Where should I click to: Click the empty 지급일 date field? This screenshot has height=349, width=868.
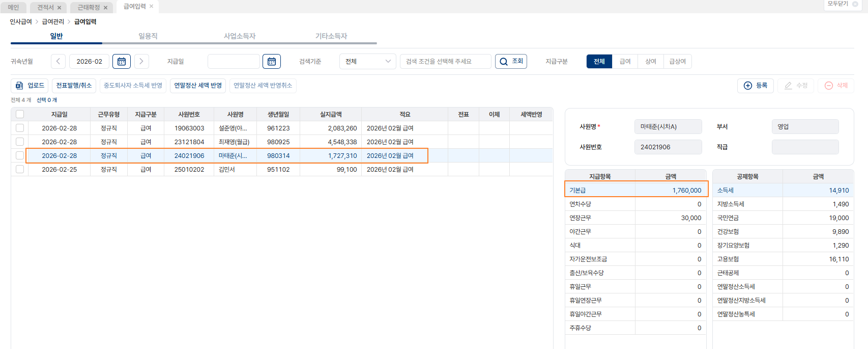[234, 61]
